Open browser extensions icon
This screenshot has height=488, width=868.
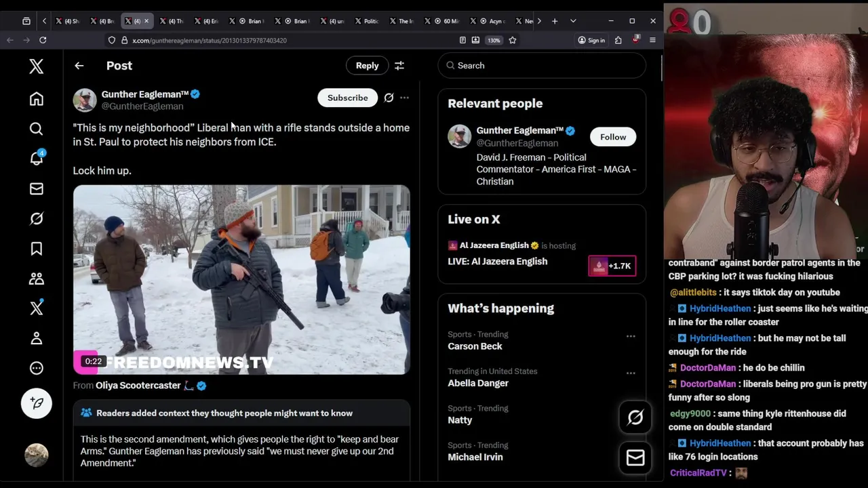[x=618, y=40]
